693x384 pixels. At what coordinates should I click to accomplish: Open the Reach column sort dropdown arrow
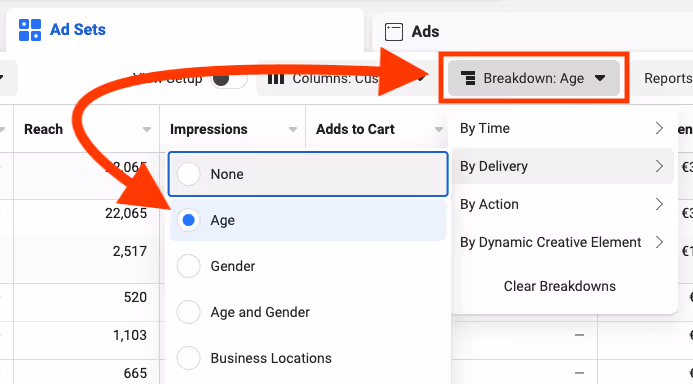147,129
